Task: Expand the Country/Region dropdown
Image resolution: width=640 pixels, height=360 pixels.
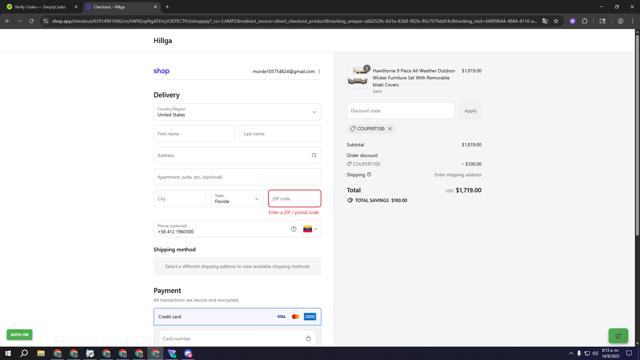Action: 237,112
